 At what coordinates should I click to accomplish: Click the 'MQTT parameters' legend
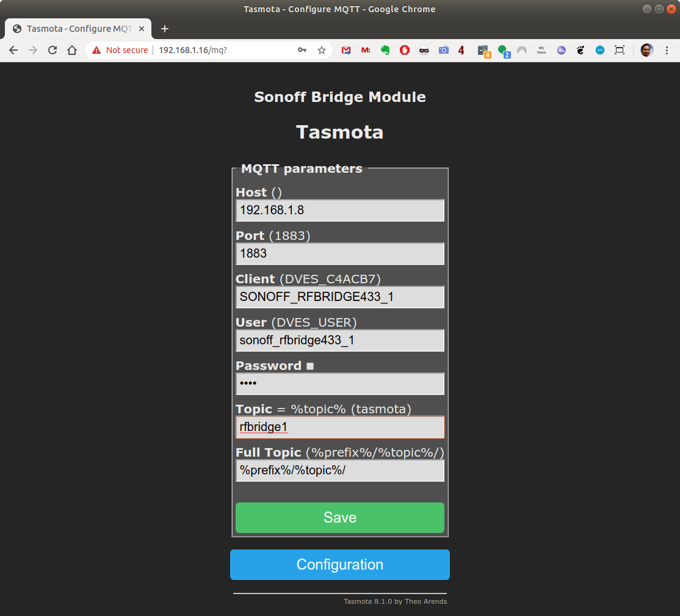coord(302,168)
